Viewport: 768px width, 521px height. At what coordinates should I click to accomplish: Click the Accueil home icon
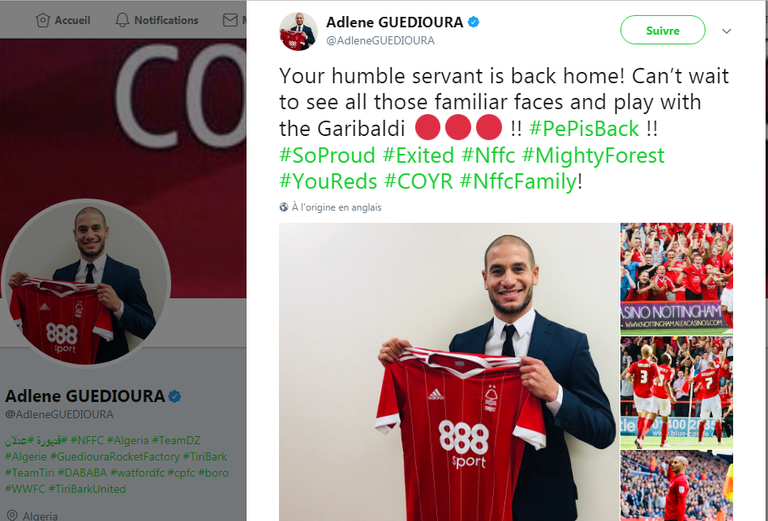click(x=43, y=20)
